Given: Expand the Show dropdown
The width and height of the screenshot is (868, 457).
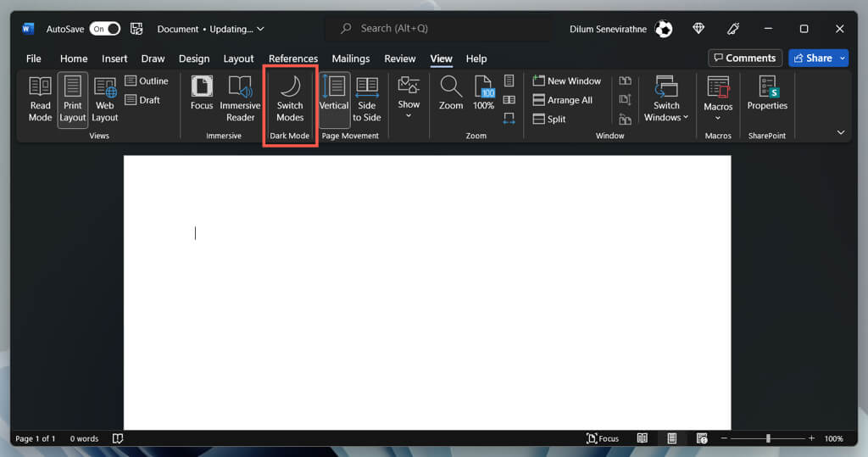Looking at the screenshot, I should tap(409, 98).
